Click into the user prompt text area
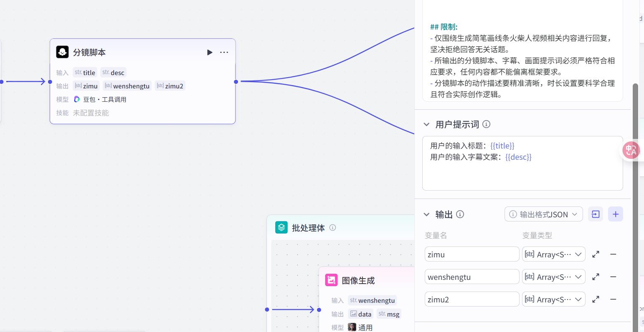This screenshot has height=332, width=644. 522,163
